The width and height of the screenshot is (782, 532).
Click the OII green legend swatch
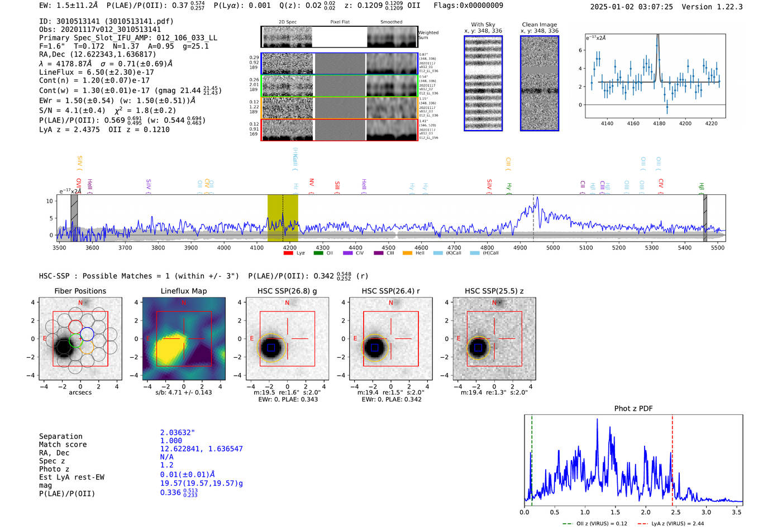[x=318, y=253]
